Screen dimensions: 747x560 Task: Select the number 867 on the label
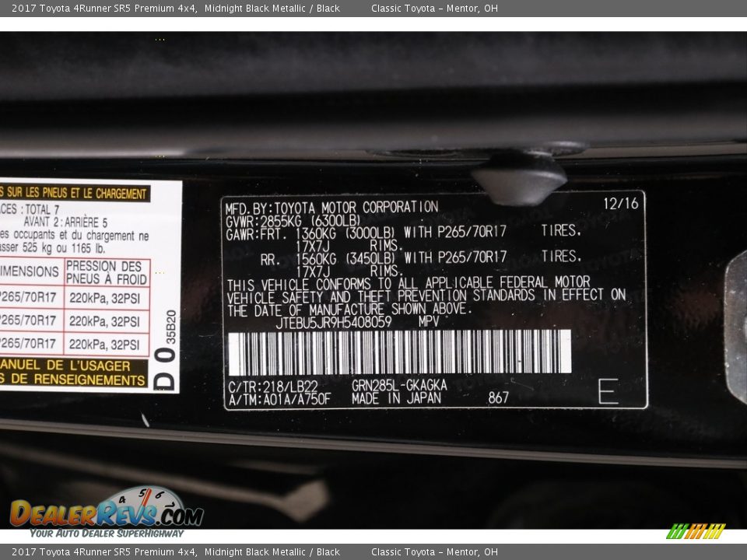pyautogui.click(x=498, y=397)
